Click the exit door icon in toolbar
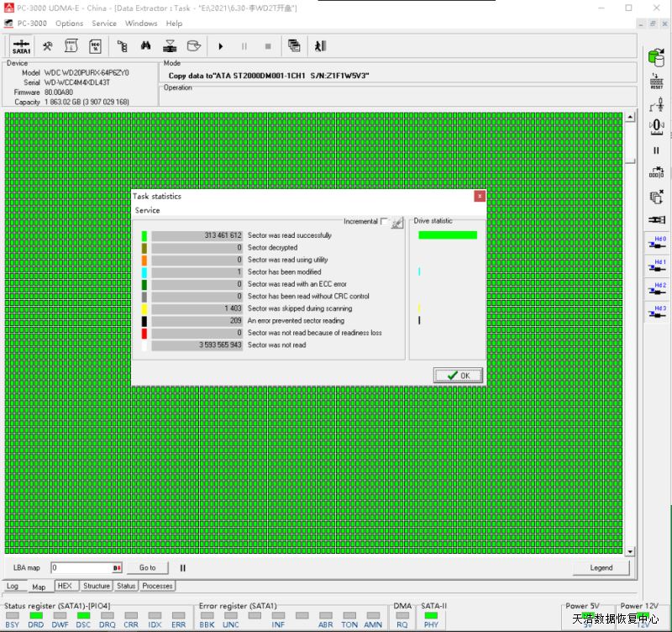Screen dimensions: 672x632 (320, 46)
